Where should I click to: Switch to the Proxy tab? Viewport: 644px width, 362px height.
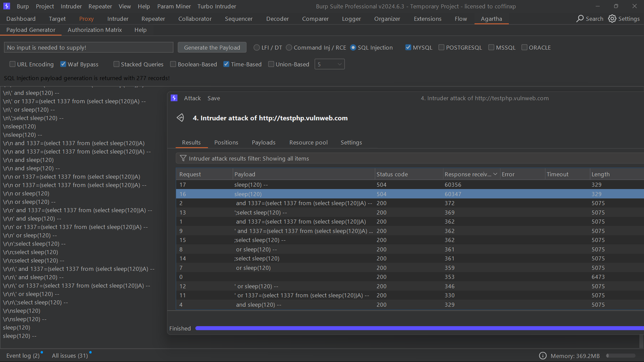click(86, 19)
